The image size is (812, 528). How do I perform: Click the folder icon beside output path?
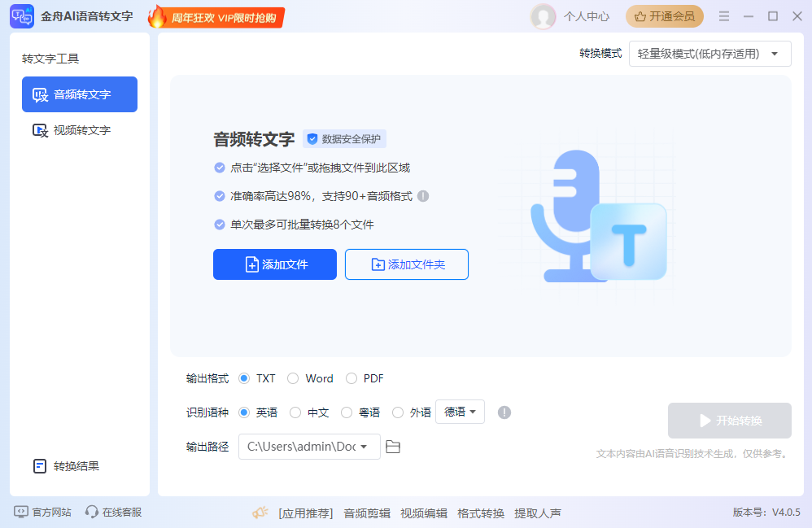[x=393, y=447]
